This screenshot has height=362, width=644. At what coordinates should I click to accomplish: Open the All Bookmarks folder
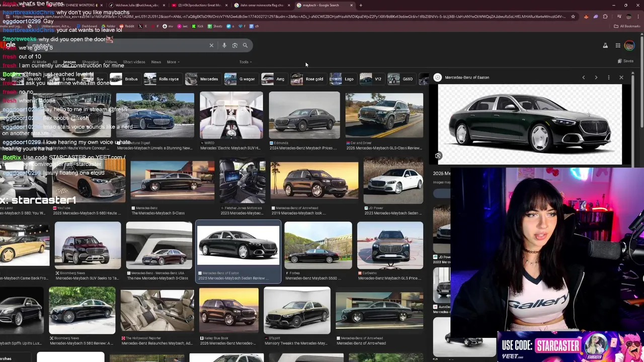click(x=627, y=26)
